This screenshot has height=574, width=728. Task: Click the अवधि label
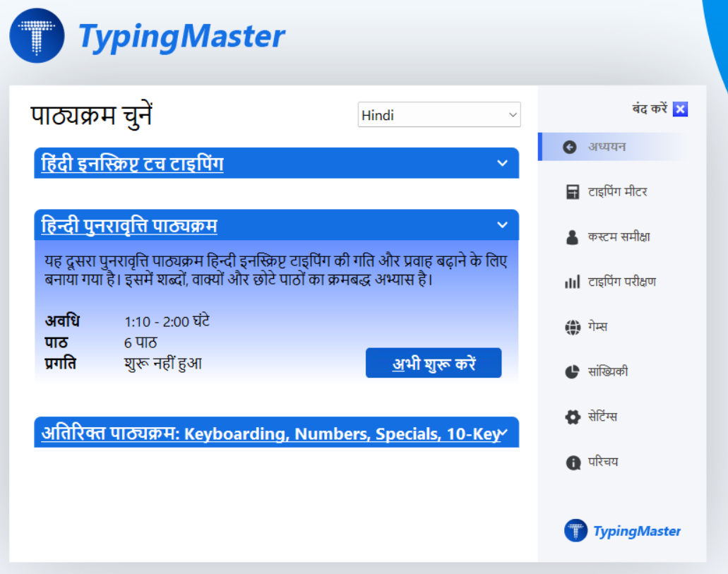point(62,321)
